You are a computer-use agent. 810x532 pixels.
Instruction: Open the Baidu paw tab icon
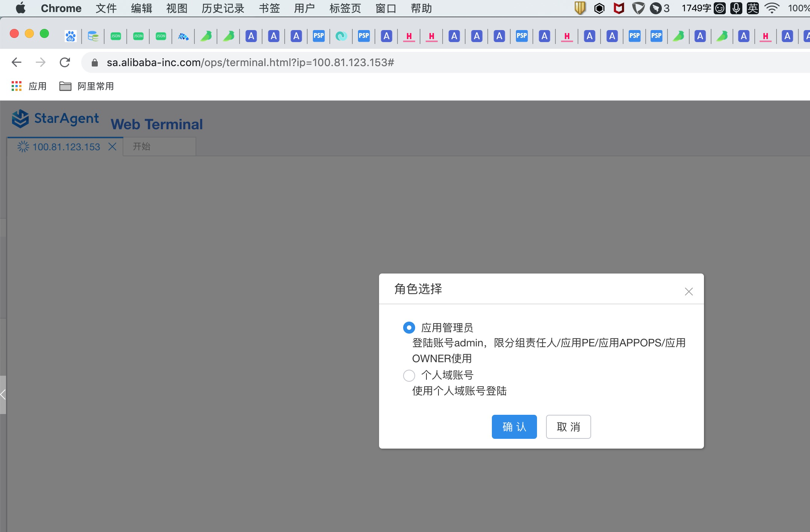[x=70, y=36]
